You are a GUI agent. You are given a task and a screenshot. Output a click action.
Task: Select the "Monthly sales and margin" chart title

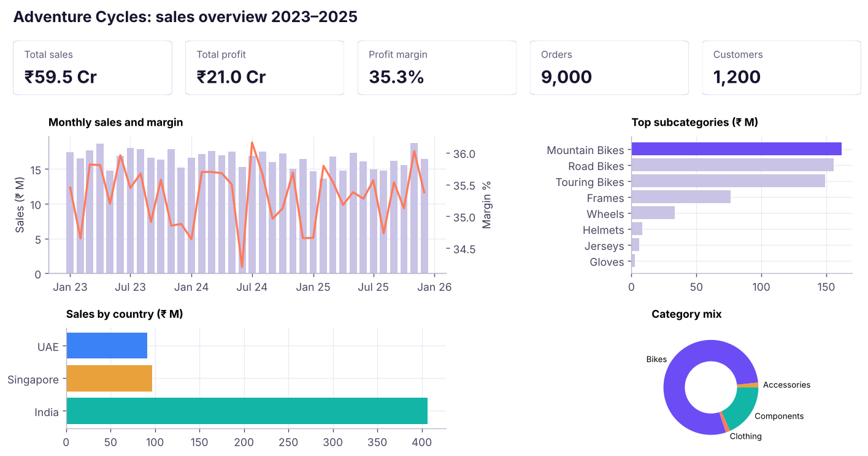click(x=116, y=122)
